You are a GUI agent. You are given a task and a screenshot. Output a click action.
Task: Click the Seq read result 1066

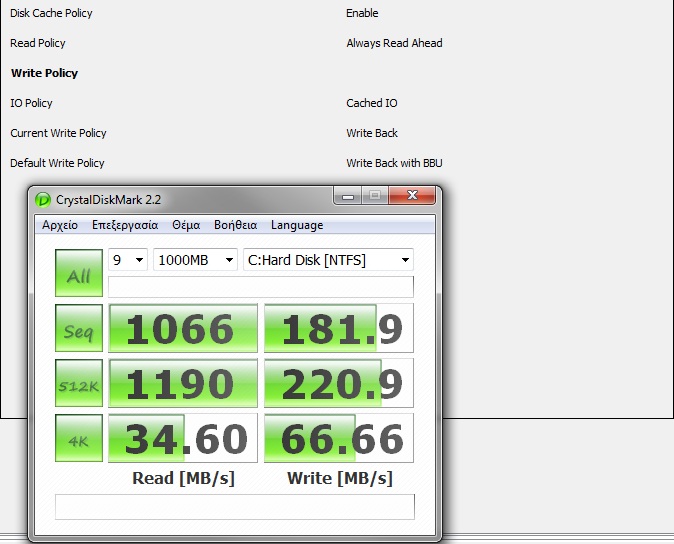tap(183, 328)
